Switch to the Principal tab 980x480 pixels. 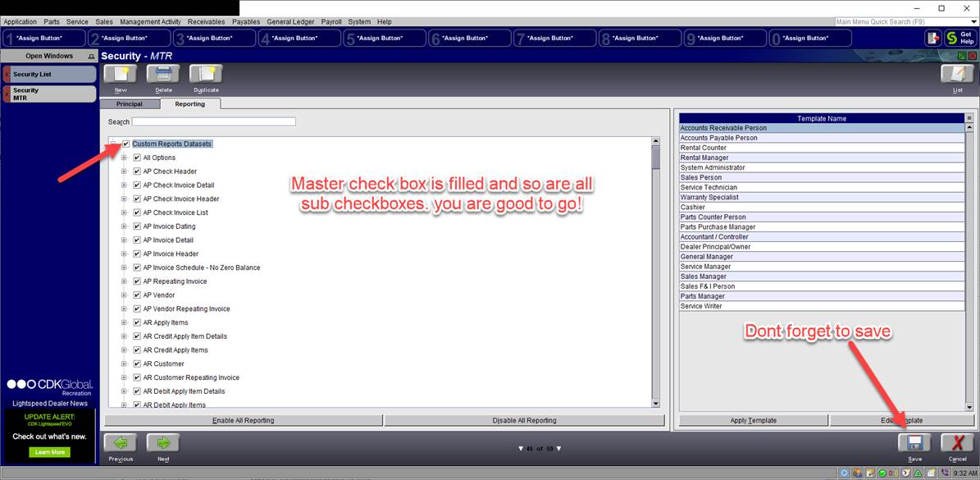(x=130, y=103)
